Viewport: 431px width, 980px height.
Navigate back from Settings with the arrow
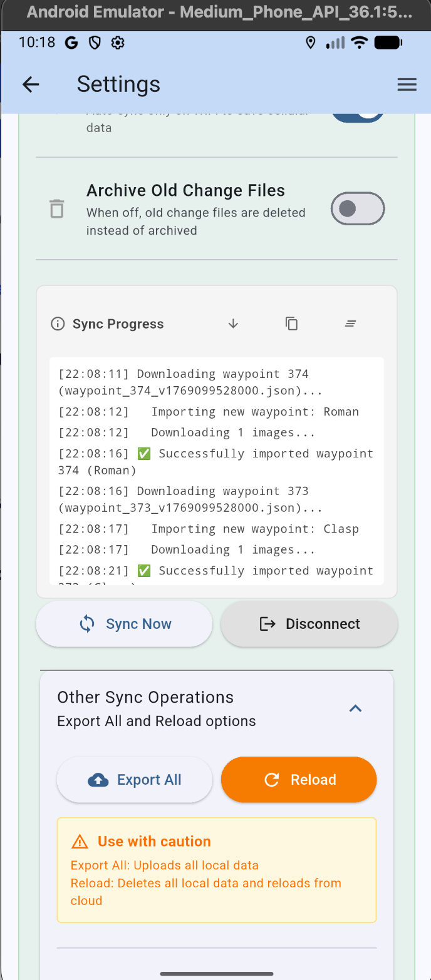pos(30,84)
